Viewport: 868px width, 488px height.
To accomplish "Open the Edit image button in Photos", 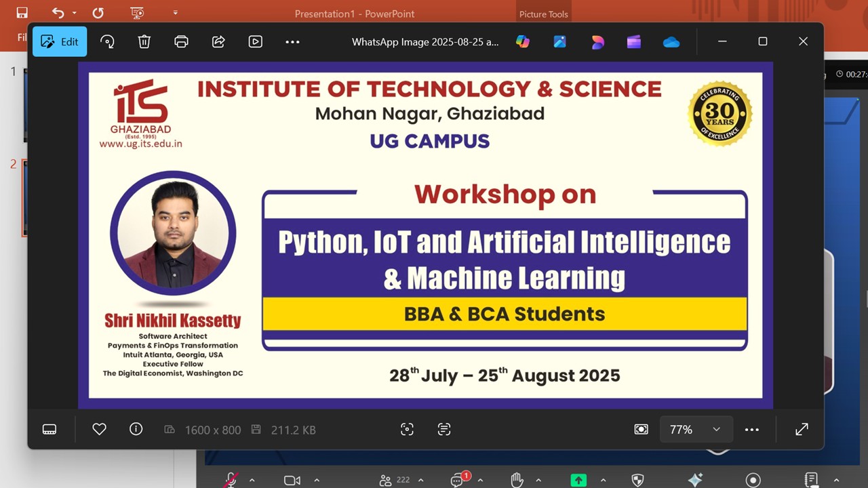I will pyautogui.click(x=60, y=41).
